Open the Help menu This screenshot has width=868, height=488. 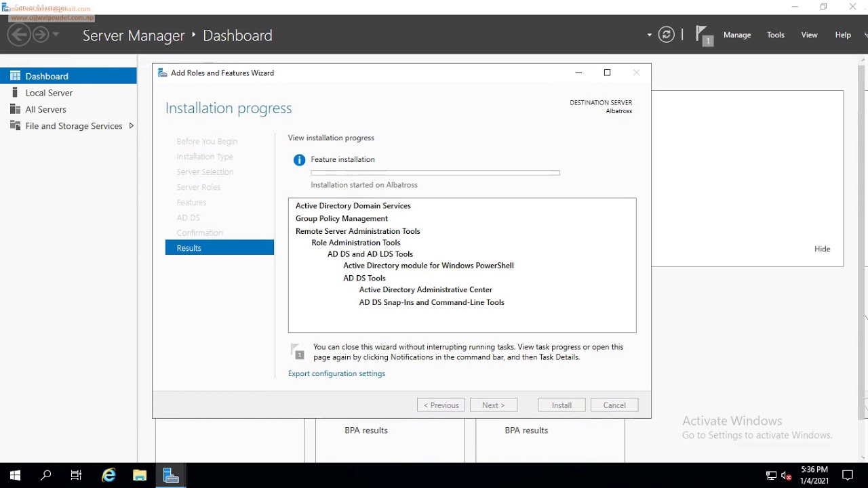pos(843,35)
